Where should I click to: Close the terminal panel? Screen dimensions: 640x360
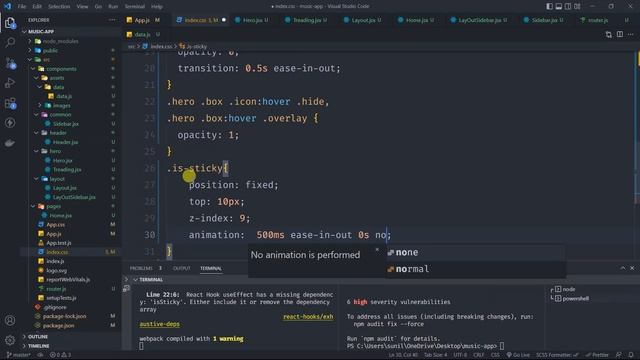[x=632, y=268]
